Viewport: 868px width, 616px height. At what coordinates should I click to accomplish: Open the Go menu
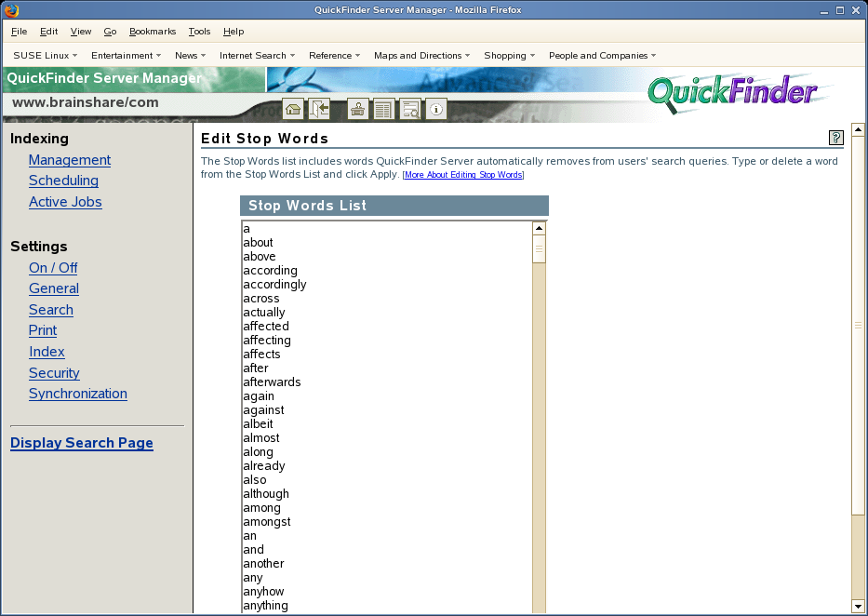[x=110, y=32]
